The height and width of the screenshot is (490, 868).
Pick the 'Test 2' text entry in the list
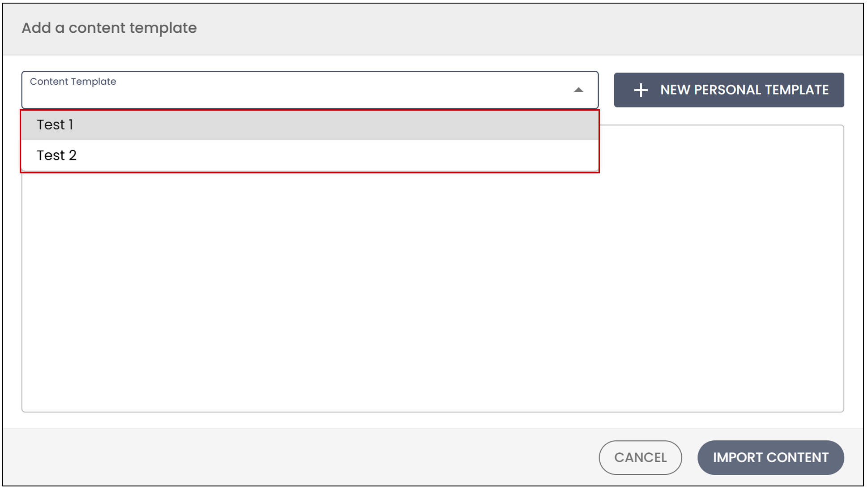click(57, 155)
